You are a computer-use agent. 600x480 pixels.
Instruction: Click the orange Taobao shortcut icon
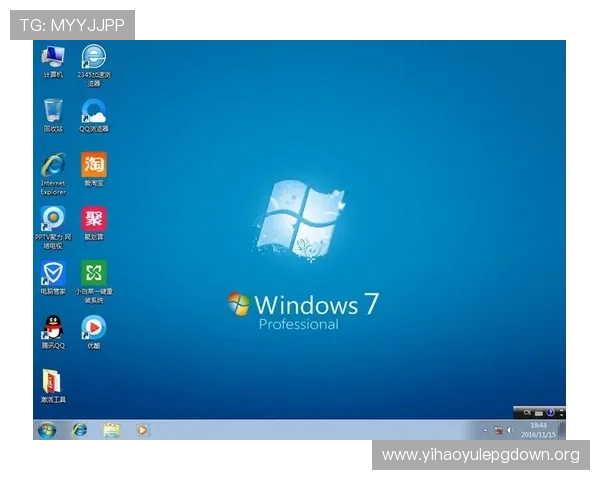[94, 165]
